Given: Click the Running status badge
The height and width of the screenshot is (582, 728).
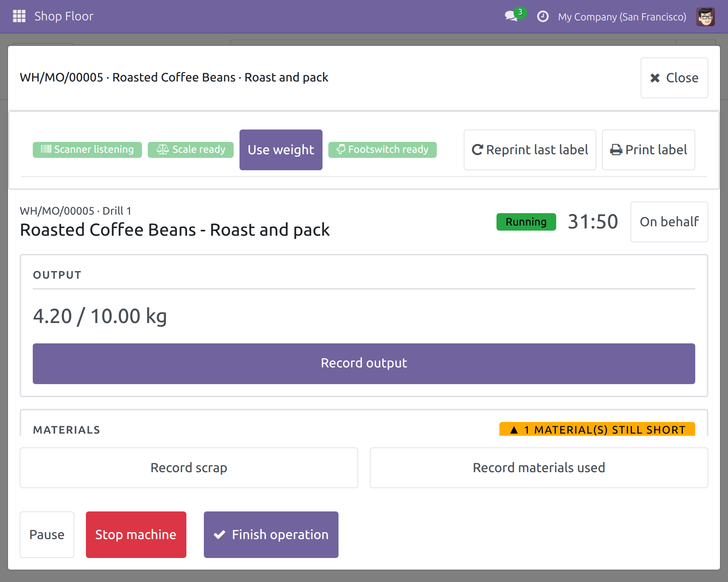Looking at the screenshot, I should tap(526, 222).
